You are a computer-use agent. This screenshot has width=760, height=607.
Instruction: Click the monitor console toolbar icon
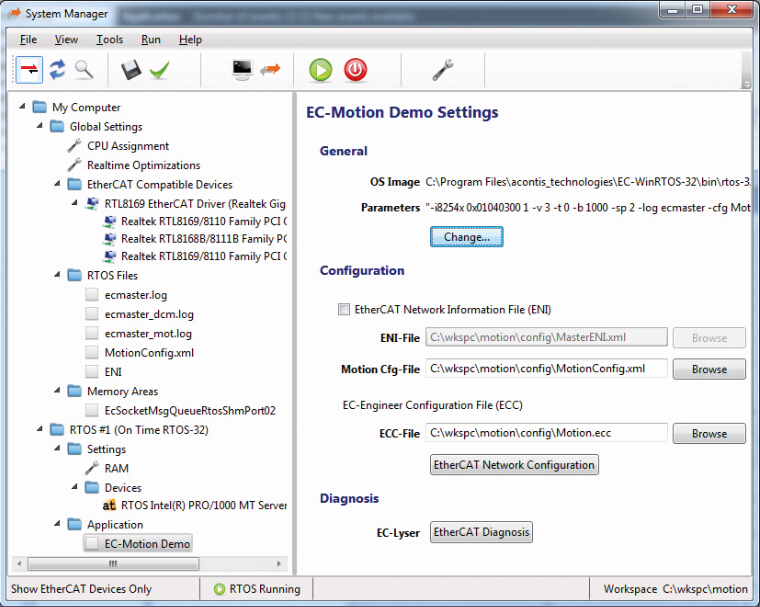pos(242,70)
